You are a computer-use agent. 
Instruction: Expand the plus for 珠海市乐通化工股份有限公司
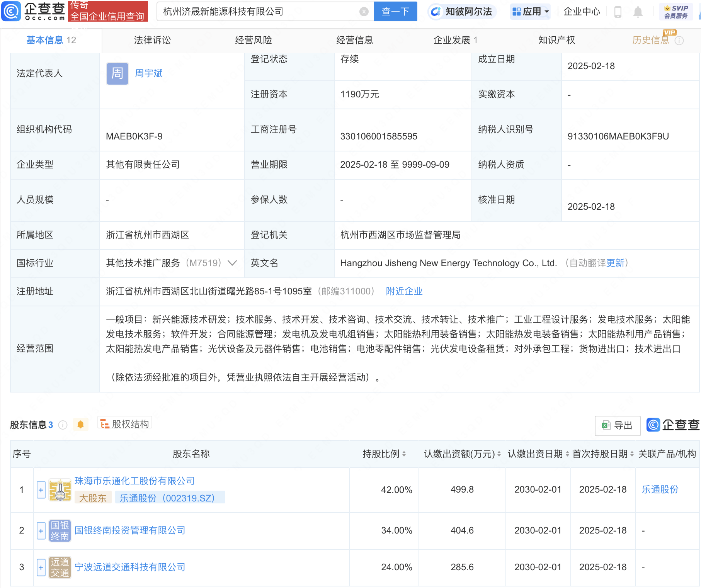click(41, 489)
